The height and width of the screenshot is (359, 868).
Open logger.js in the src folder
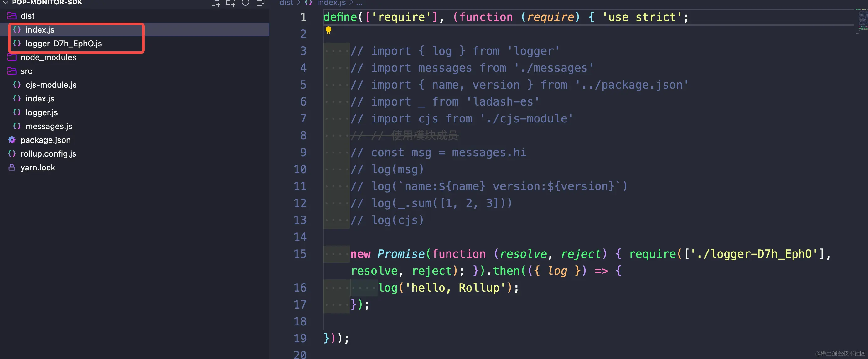coord(41,112)
